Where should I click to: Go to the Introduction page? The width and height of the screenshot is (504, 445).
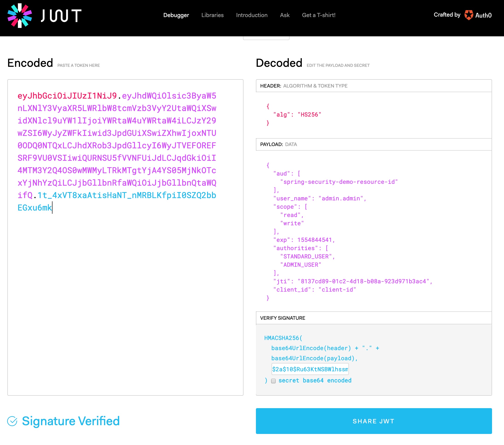(x=252, y=15)
